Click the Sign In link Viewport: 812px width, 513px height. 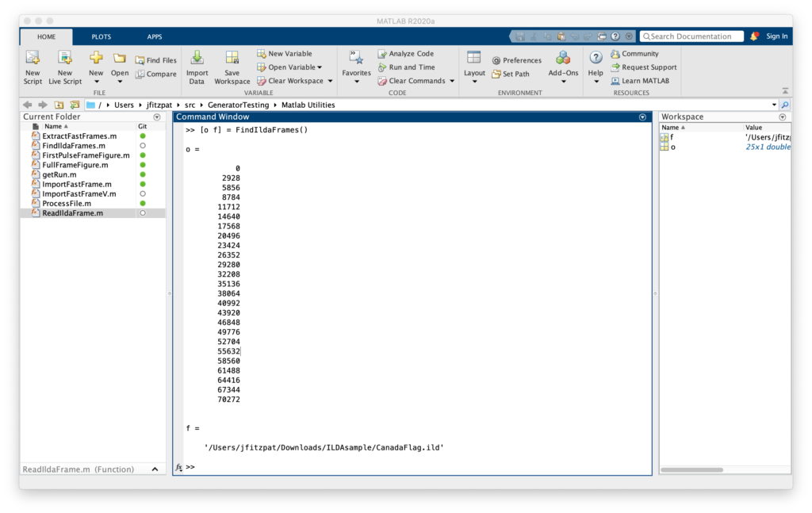[x=776, y=36]
